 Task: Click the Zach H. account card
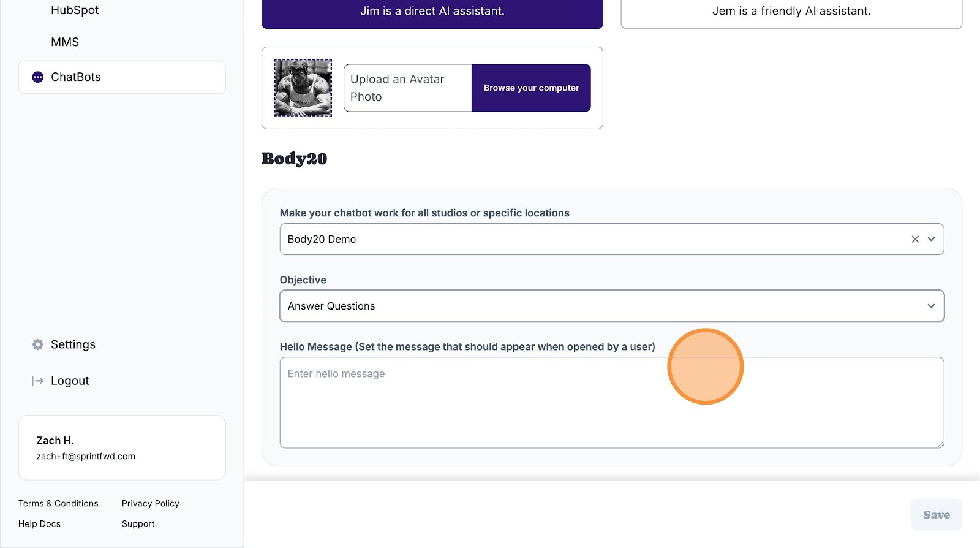pyautogui.click(x=122, y=447)
